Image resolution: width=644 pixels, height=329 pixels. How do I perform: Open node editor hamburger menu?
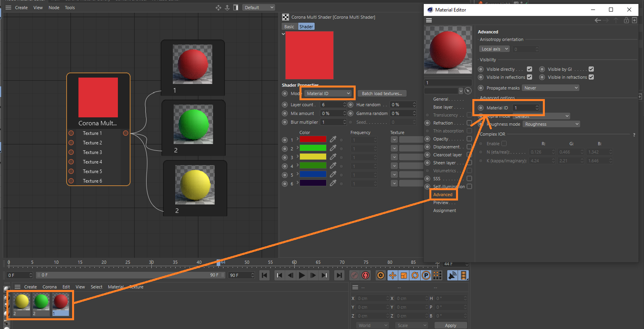click(8, 8)
